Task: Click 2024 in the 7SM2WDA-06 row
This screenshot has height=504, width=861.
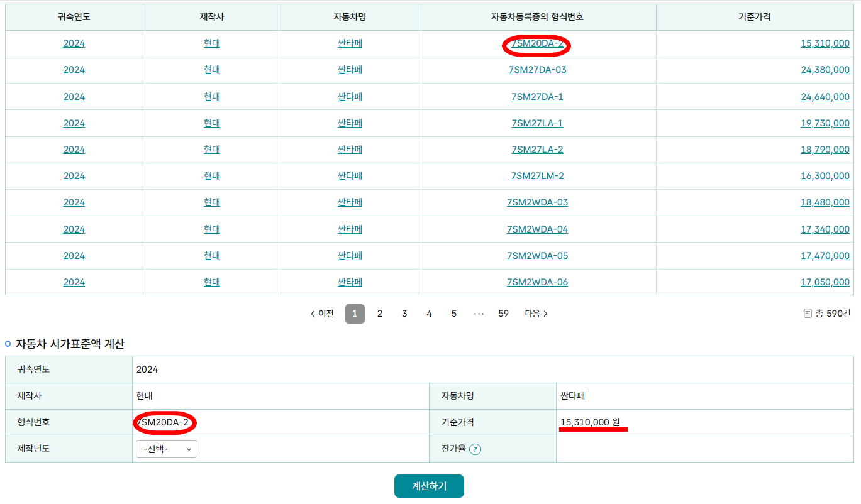Action: click(74, 282)
